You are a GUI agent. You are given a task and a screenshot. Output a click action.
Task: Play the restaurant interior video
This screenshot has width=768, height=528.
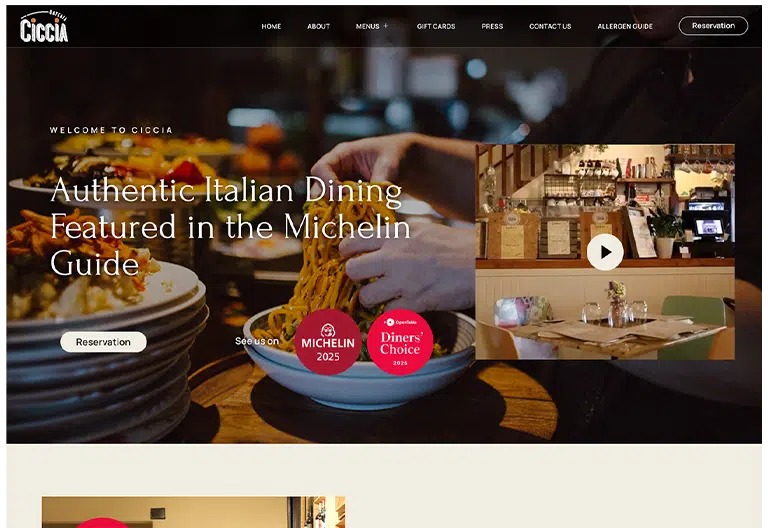605,252
